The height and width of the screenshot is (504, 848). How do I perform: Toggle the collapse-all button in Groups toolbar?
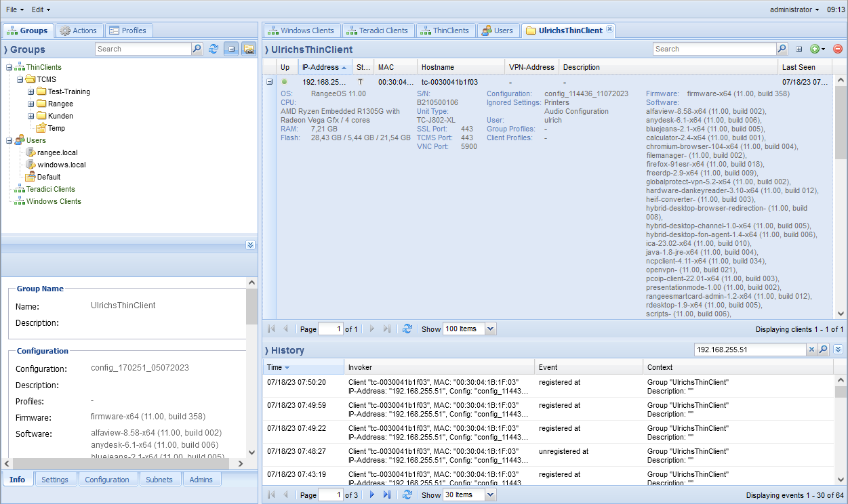[x=231, y=49]
